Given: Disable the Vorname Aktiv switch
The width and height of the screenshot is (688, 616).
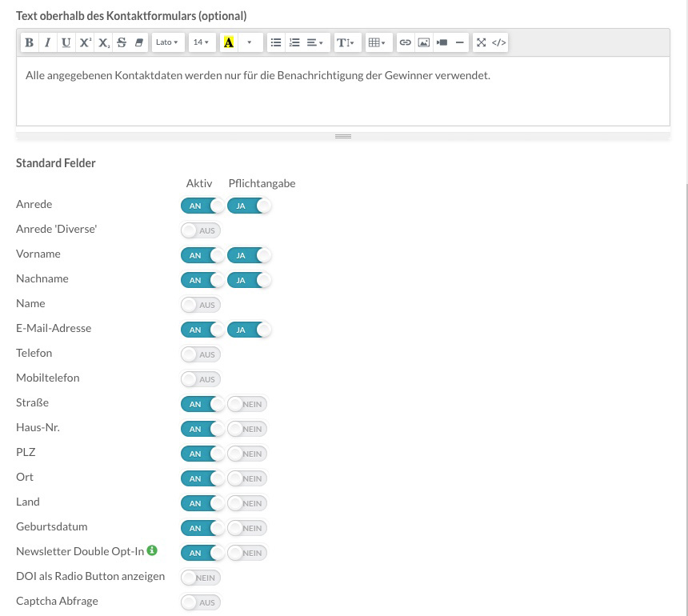Looking at the screenshot, I should coord(202,255).
